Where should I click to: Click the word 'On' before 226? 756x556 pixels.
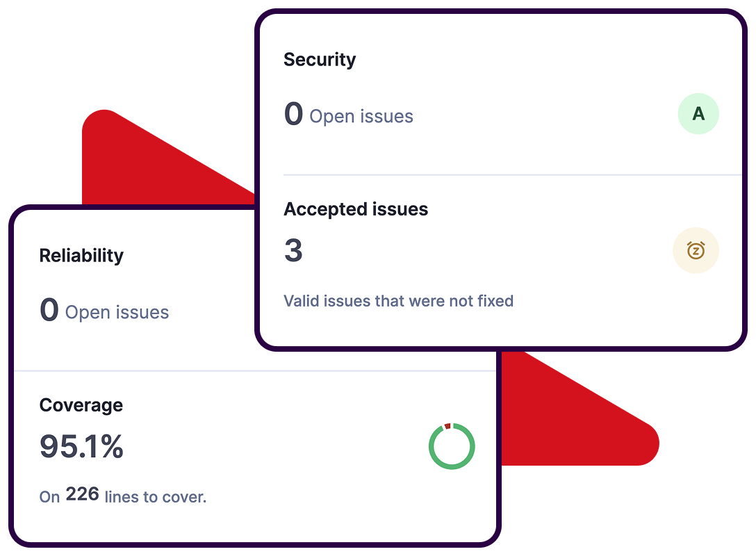pos(49,498)
